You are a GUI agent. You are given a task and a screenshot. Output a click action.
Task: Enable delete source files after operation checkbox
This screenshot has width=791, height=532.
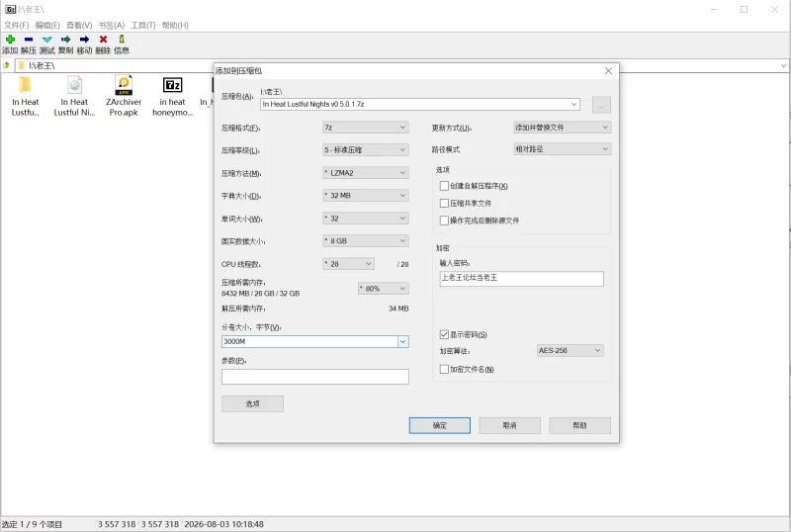click(444, 221)
